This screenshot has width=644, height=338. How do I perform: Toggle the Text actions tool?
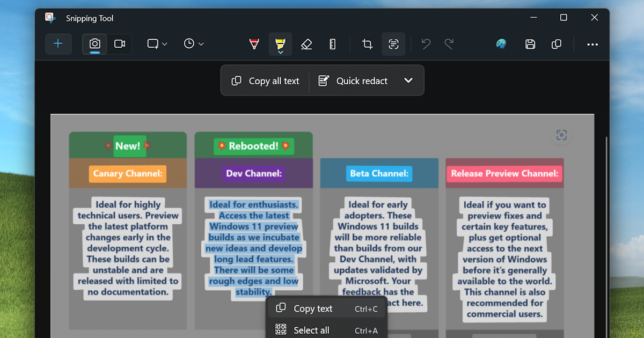(x=393, y=44)
